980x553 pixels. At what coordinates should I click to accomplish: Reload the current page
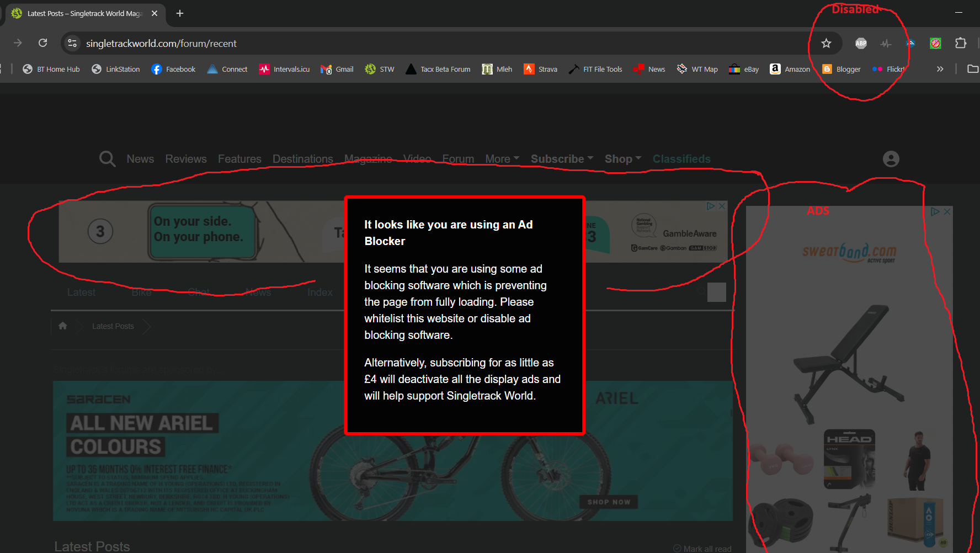point(43,43)
